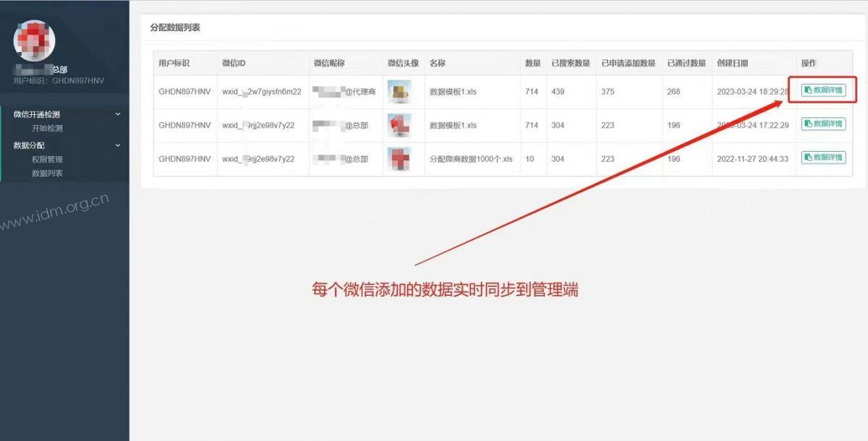Click the WeChat ID ending in 2w7giysfn6m22
This screenshot has height=441, width=868.
pos(262,92)
